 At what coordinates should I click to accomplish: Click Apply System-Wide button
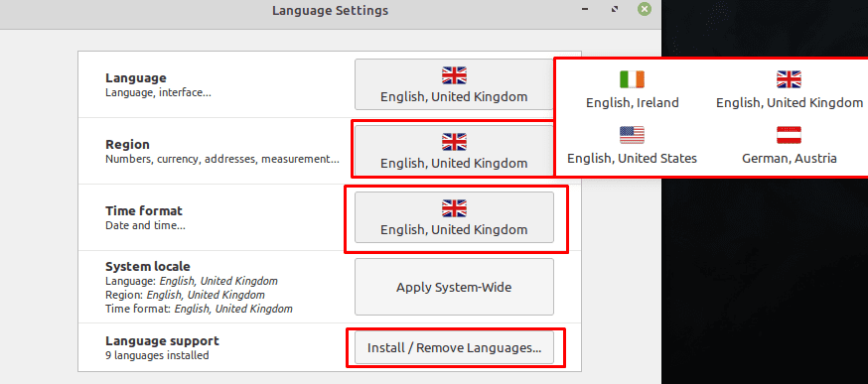(454, 287)
